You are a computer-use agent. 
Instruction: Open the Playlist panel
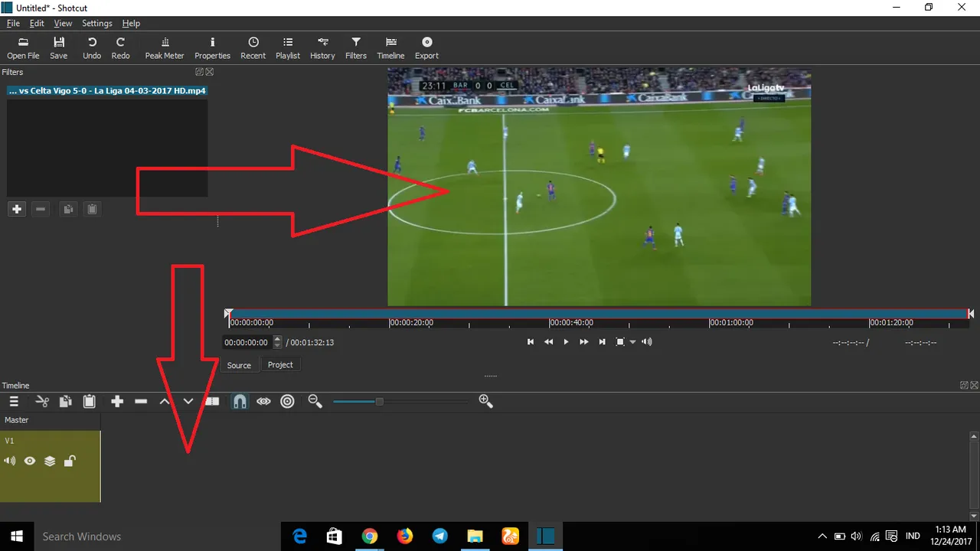(288, 48)
